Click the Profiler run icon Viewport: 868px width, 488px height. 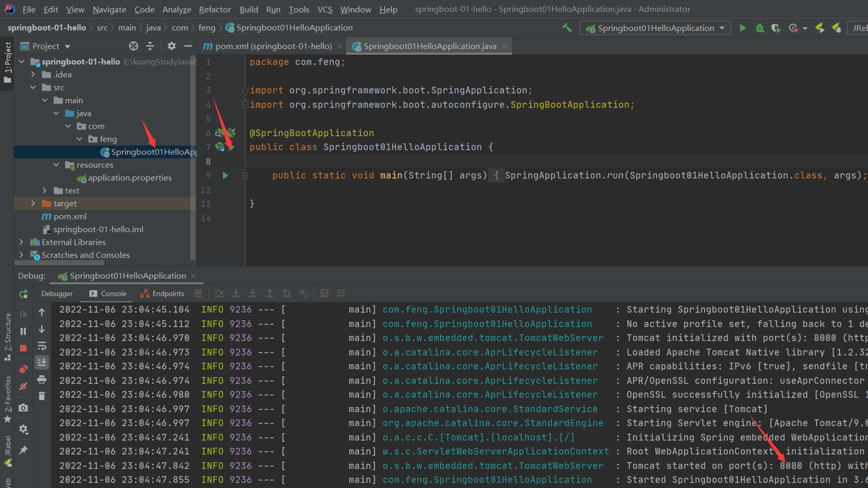tap(793, 28)
